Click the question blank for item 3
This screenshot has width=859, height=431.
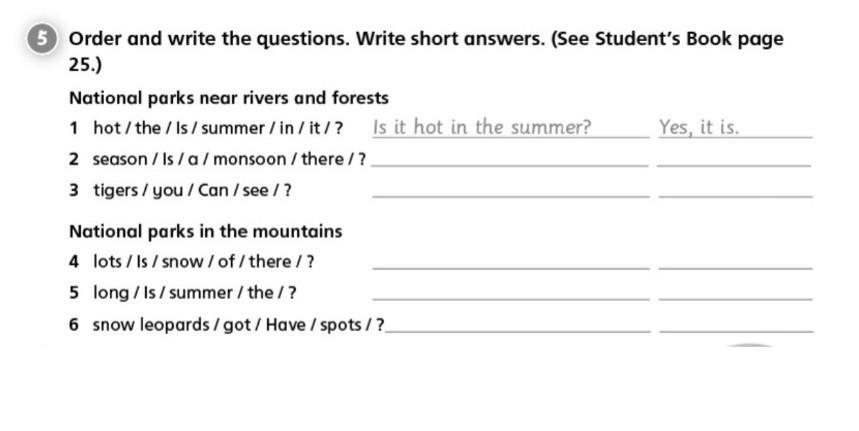tap(511, 189)
